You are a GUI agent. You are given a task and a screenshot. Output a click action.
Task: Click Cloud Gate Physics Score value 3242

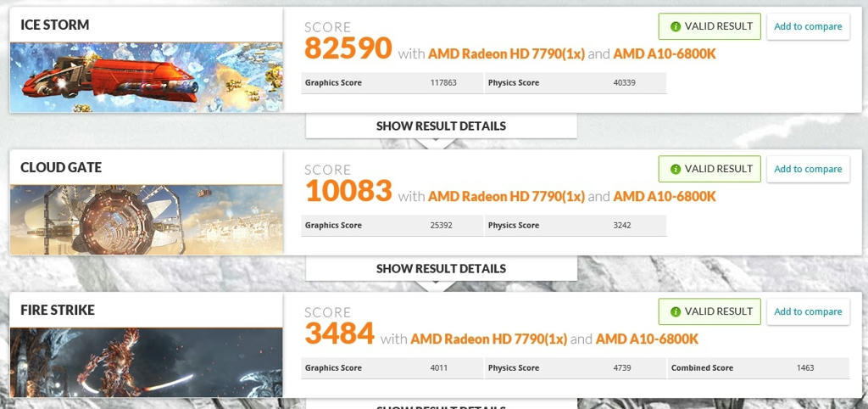click(x=622, y=226)
